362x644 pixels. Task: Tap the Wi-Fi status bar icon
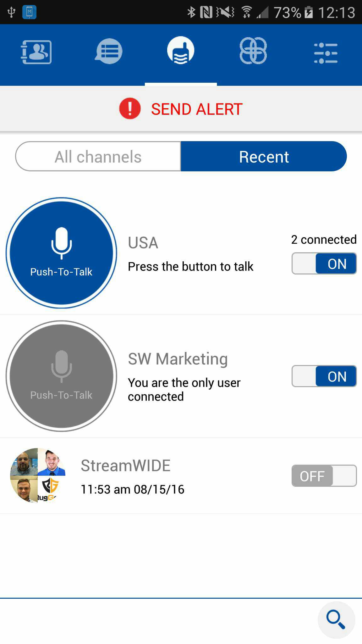click(247, 12)
